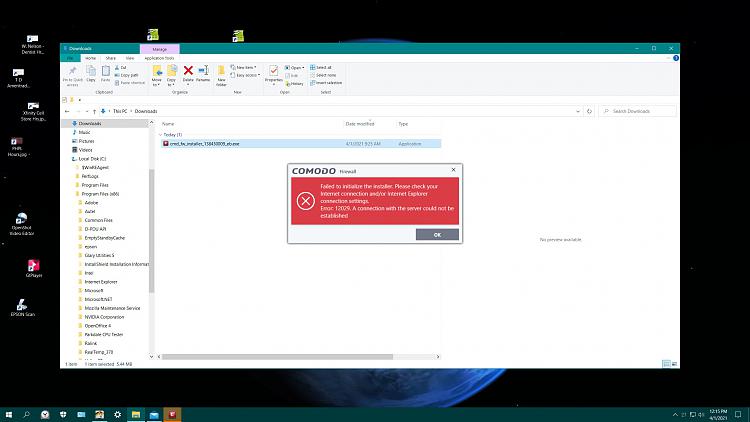Click the Search Downloads field

click(638, 111)
